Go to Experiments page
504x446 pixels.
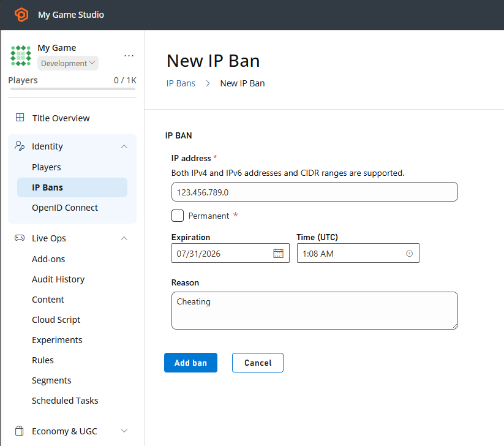[x=57, y=340]
